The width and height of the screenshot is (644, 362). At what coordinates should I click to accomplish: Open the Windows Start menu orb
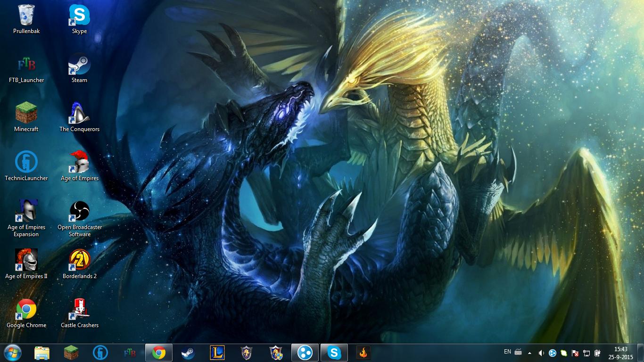pos(13,353)
